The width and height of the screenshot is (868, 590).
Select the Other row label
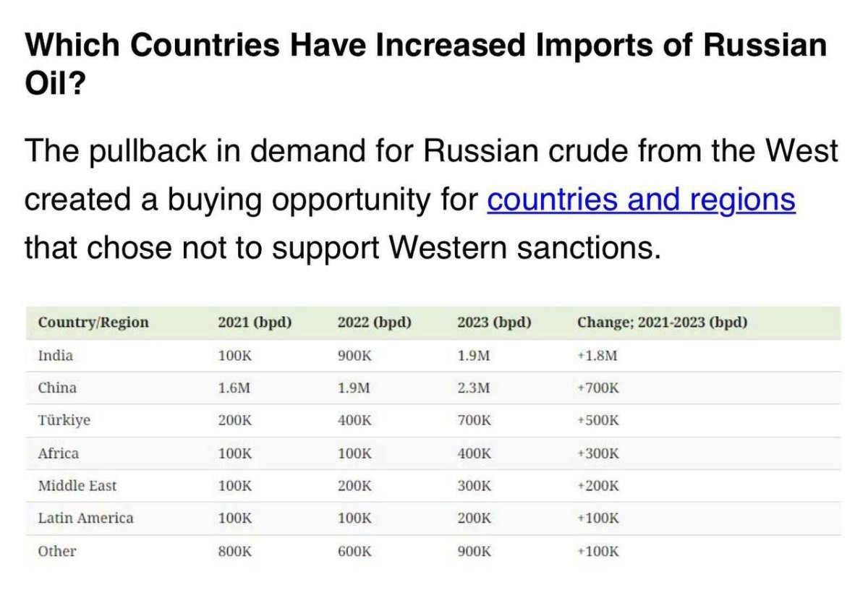tap(57, 551)
